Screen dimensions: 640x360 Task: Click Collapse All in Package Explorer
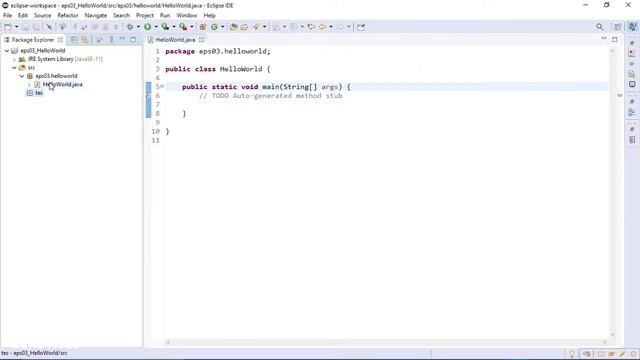point(74,40)
